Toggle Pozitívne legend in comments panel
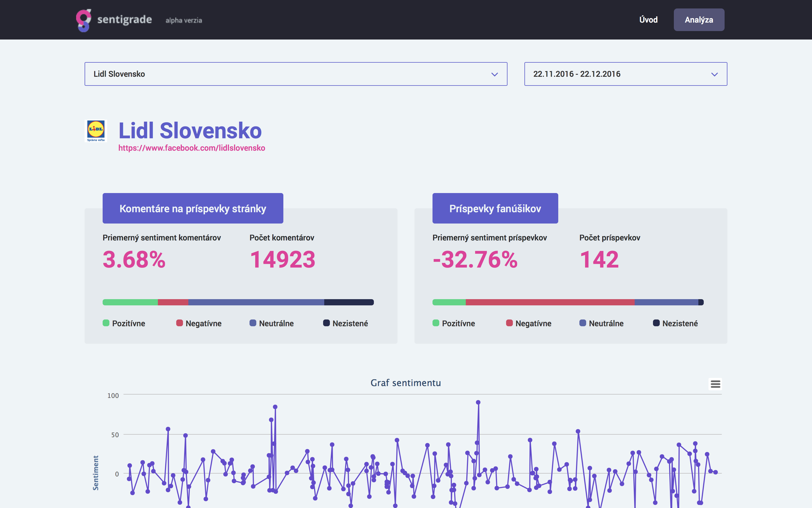The image size is (812, 508). [x=124, y=323]
